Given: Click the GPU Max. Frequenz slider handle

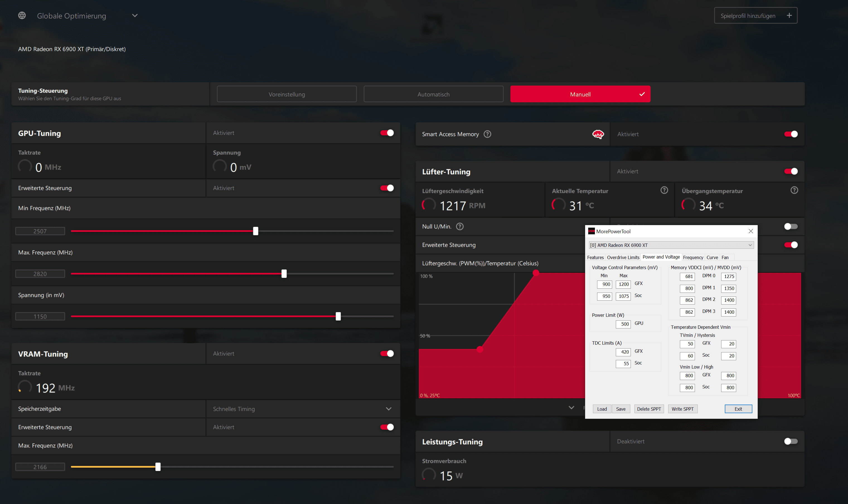Looking at the screenshot, I should point(284,274).
